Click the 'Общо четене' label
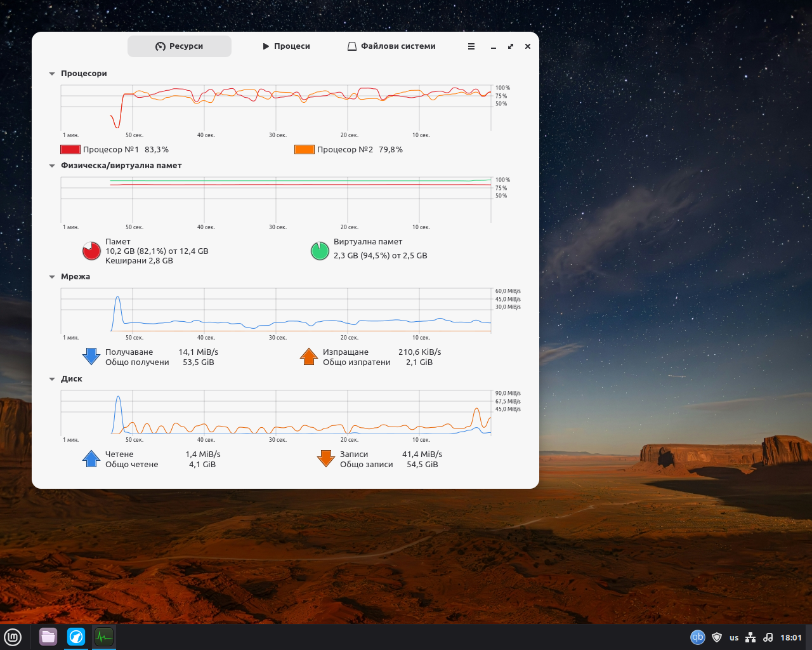 click(x=132, y=465)
